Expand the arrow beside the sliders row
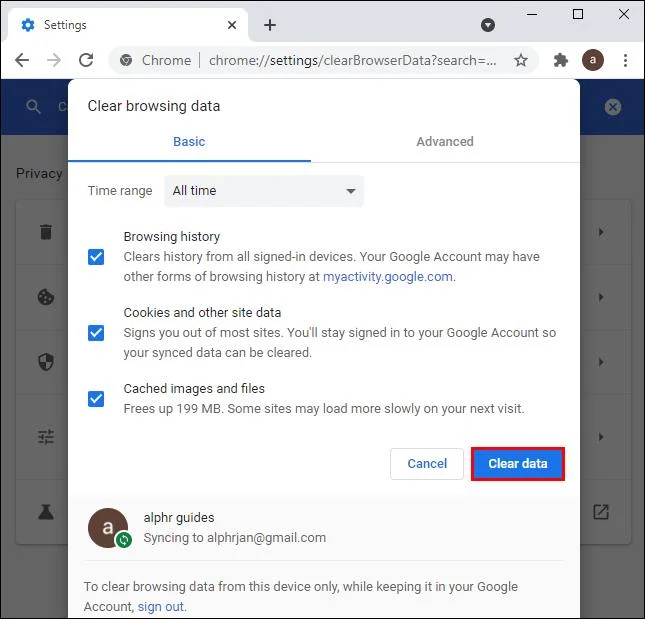The image size is (645, 619). (601, 436)
